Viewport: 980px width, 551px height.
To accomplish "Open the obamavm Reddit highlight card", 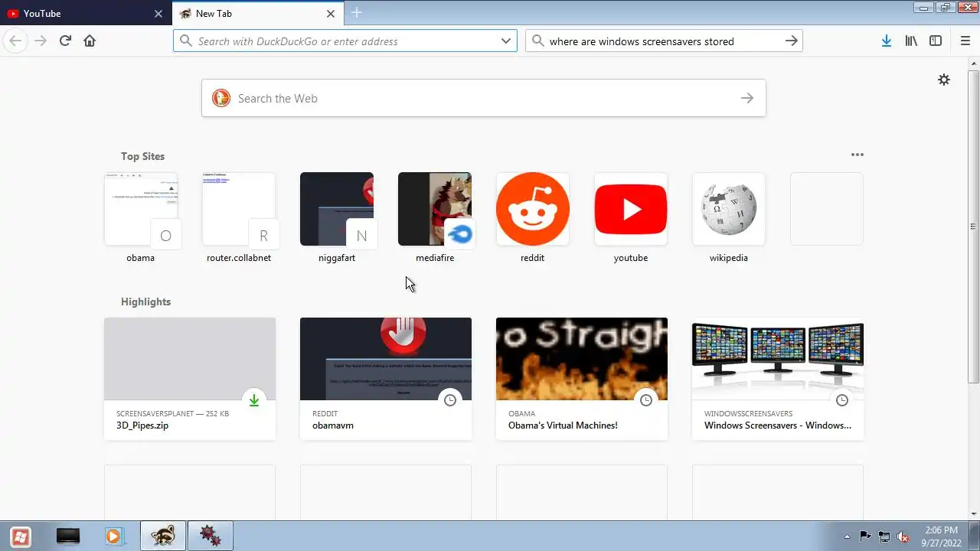I will [386, 379].
